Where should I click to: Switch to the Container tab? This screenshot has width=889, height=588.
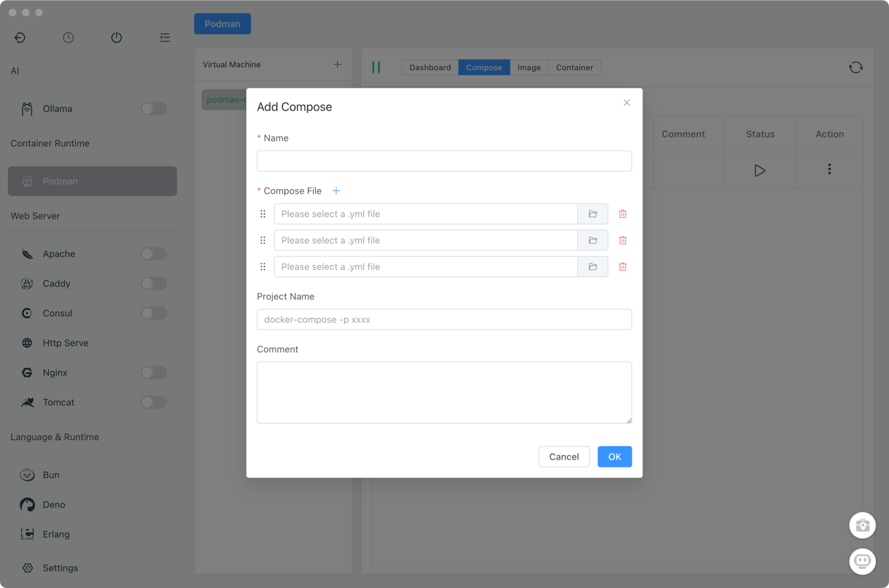coord(575,68)
